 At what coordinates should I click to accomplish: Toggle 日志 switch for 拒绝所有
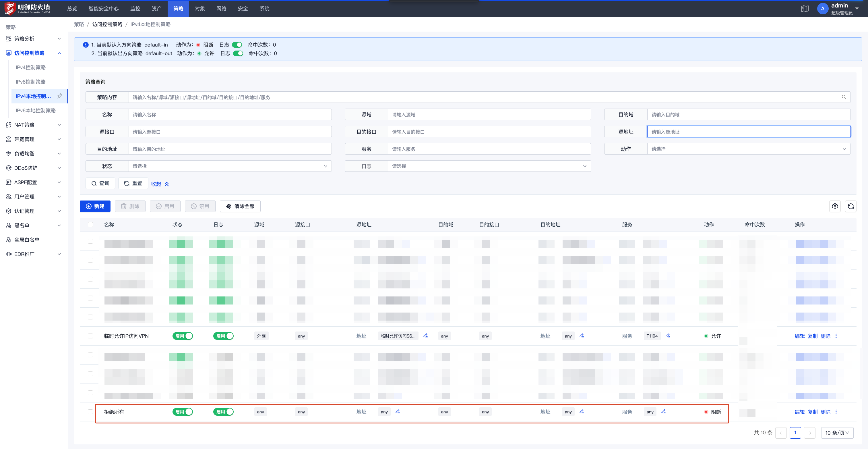click(x=223, y=412)
